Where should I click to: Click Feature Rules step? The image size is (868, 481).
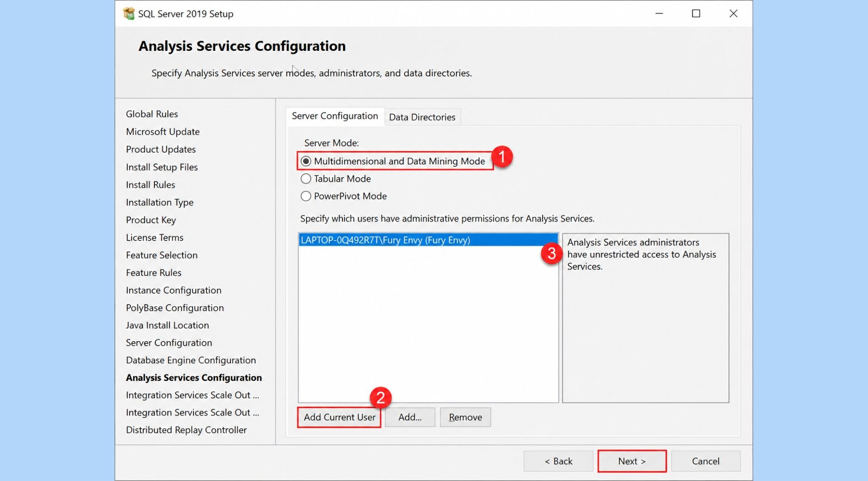click(154, 273)
